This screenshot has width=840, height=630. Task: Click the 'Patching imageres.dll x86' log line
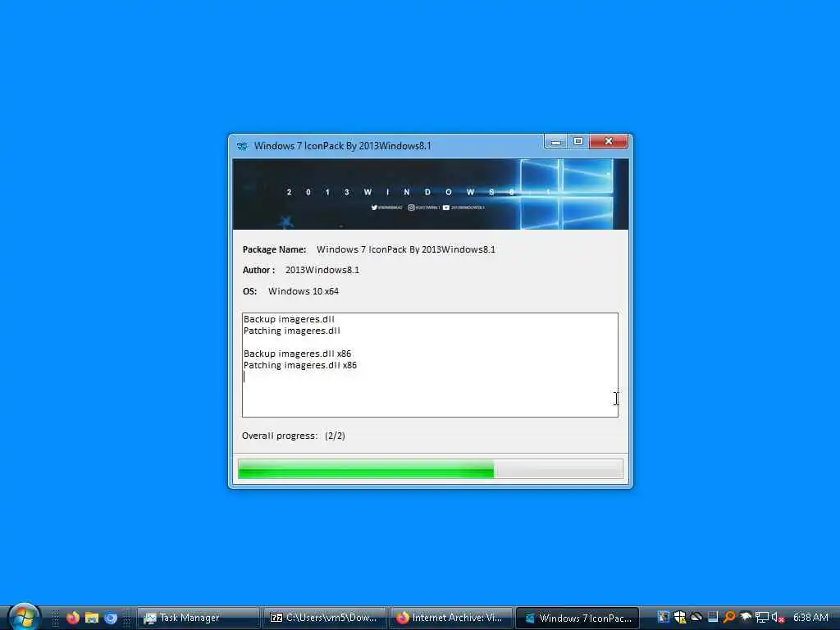pyautogui.click(x=300, y=365)
